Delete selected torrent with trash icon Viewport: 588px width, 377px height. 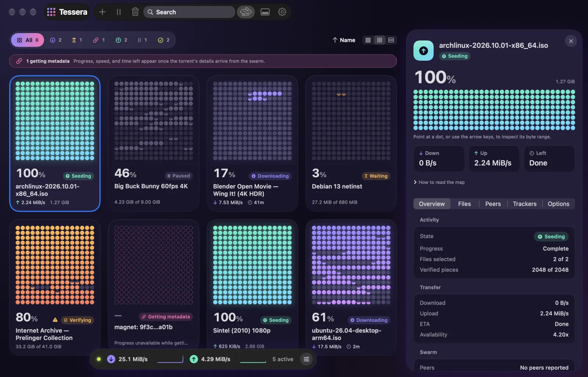point(135,12)
